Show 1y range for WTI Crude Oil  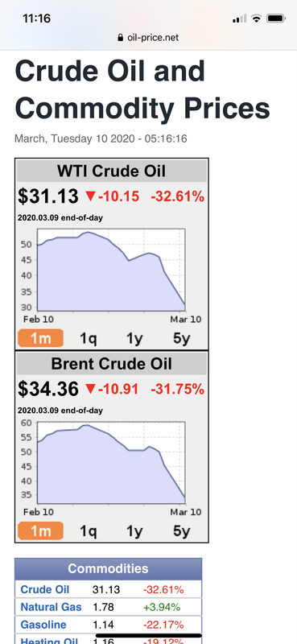[134, 338]
